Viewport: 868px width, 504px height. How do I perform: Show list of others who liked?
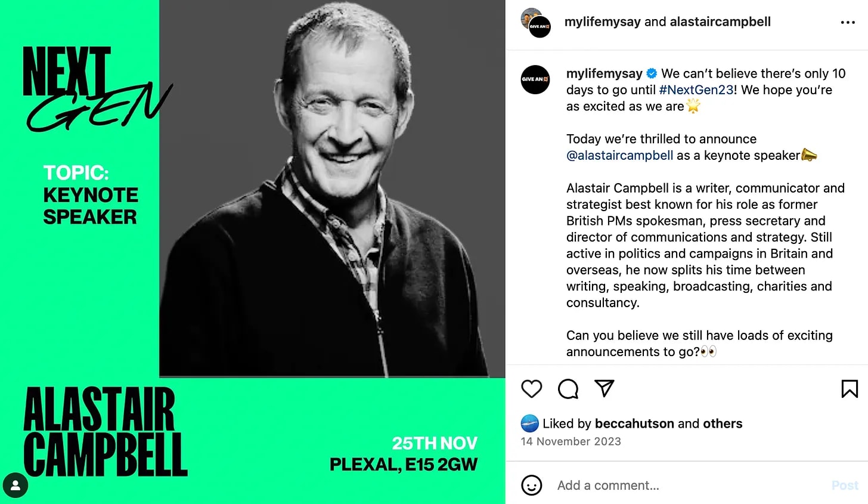tap(723, 423)
